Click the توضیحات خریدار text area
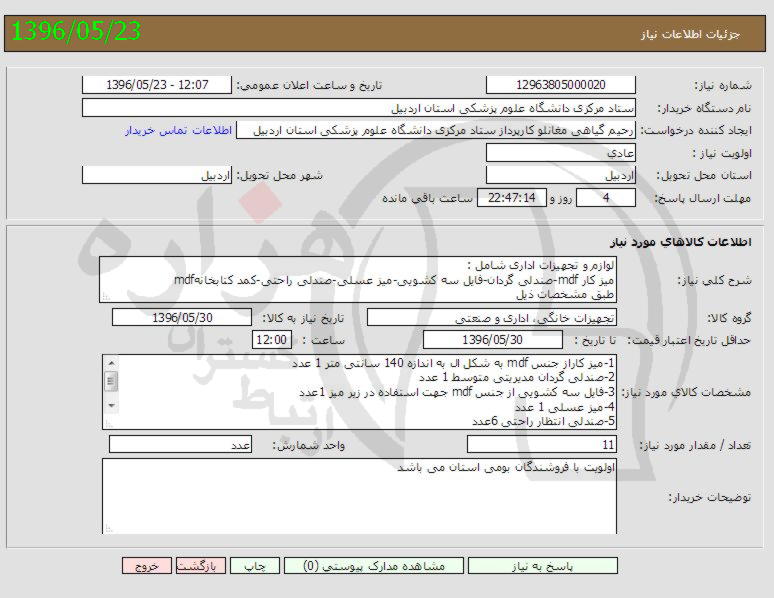 [x=359, y=496]
